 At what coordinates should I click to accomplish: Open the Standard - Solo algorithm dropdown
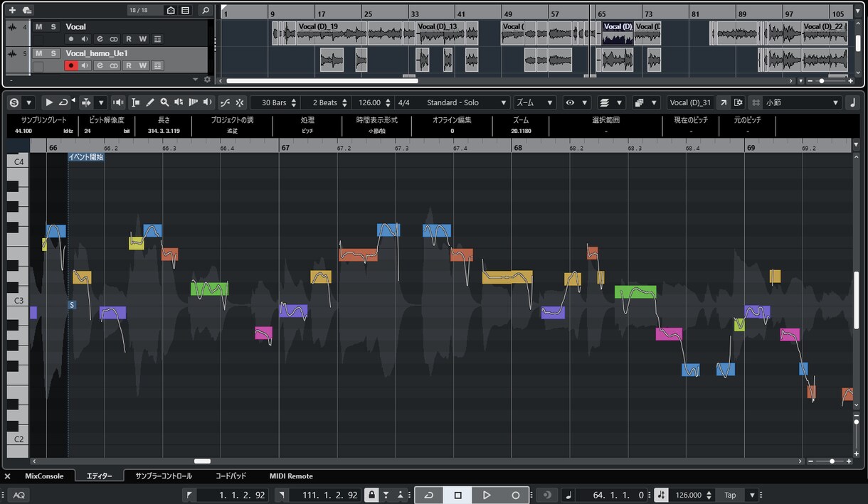[466, 102]
